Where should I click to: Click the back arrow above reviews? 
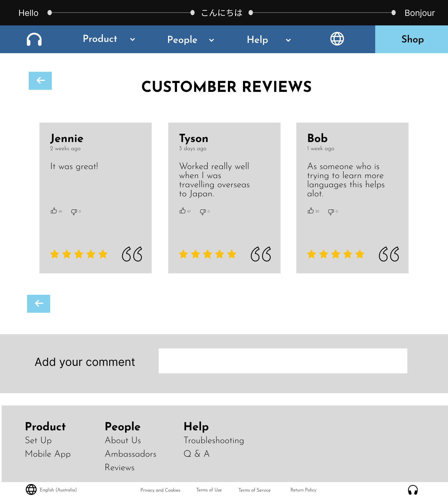pos(40,81)
